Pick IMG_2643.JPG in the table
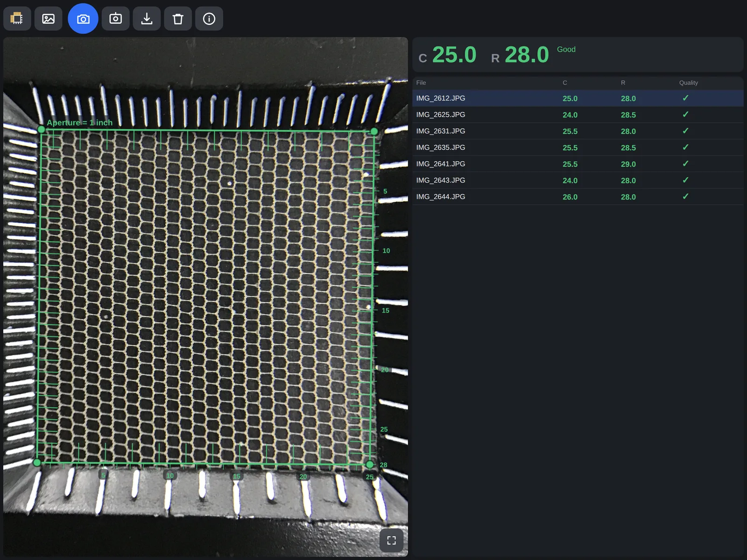747x560 pixels. click(x=578, y=180)
